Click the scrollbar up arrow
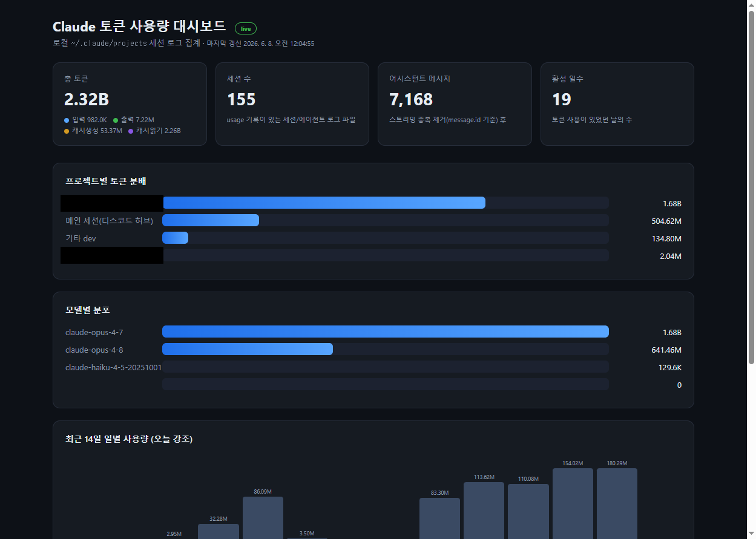 point(751,5)
